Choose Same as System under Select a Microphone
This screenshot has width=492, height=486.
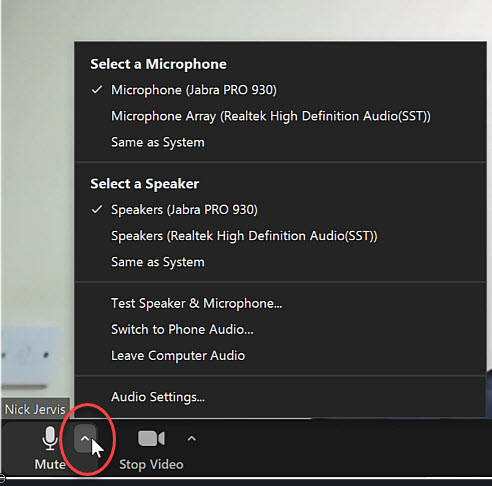tap(158, 142)
